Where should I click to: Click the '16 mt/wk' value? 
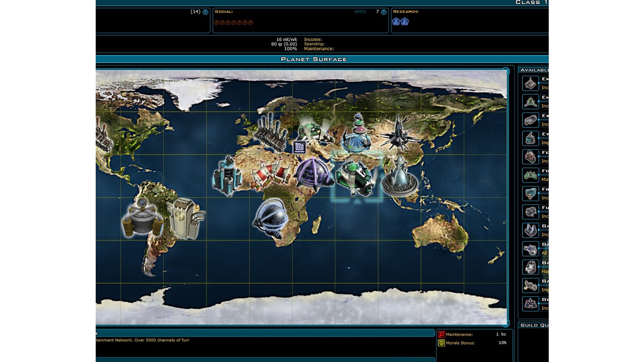[x=286, y=39]
